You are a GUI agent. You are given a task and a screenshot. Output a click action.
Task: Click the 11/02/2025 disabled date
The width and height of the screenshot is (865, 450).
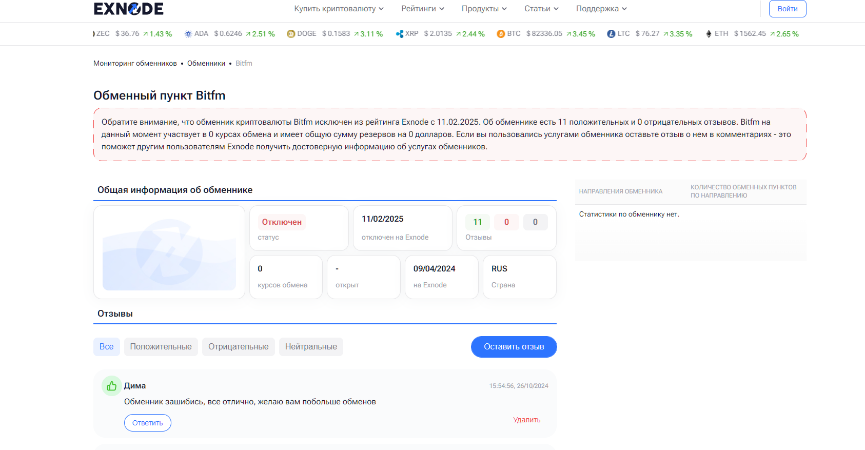[x=382, y=219]
